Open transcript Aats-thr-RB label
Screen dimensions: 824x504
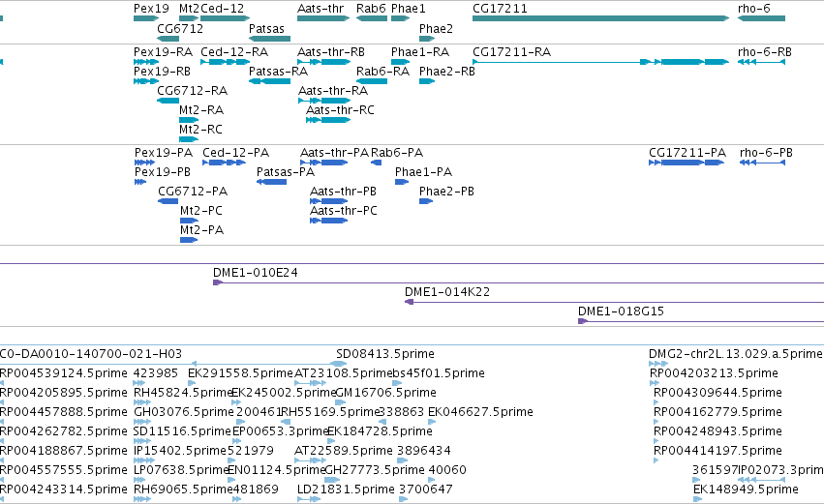(x=331, y=52)
